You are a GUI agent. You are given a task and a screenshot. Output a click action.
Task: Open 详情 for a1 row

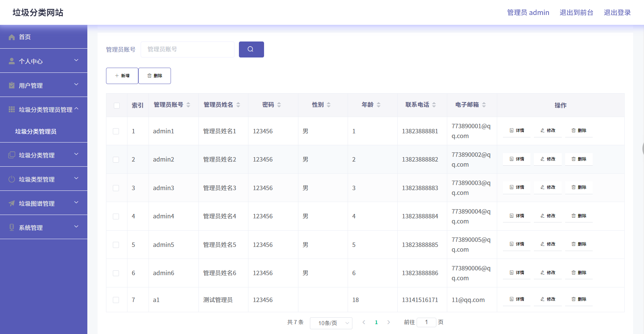pyautogui.click(x=517, y=299)
